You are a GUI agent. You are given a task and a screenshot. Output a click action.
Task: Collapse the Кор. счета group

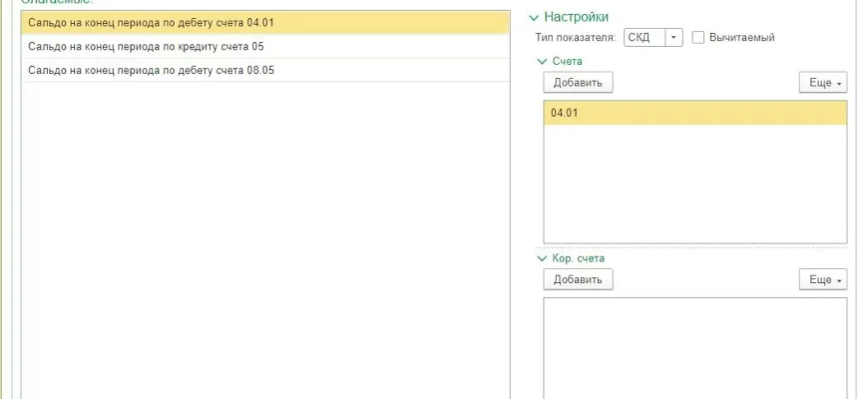(543, 259)
